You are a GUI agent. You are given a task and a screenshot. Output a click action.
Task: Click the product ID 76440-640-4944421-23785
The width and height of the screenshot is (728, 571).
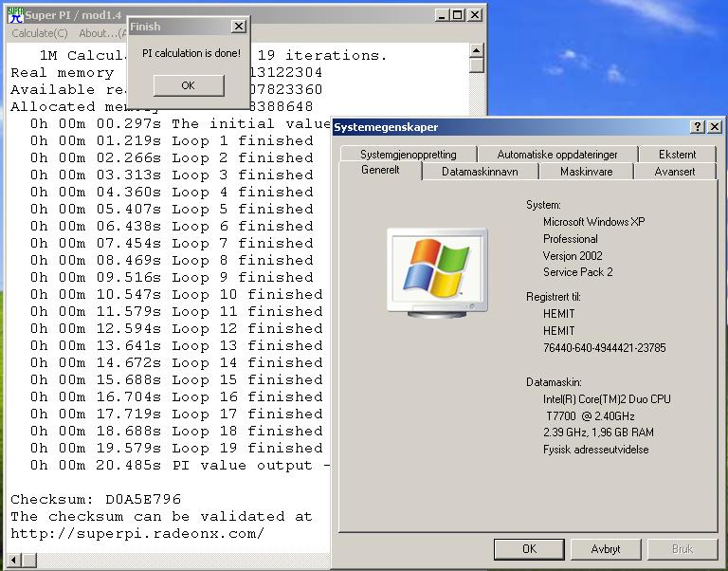click(x=604, y=348)
